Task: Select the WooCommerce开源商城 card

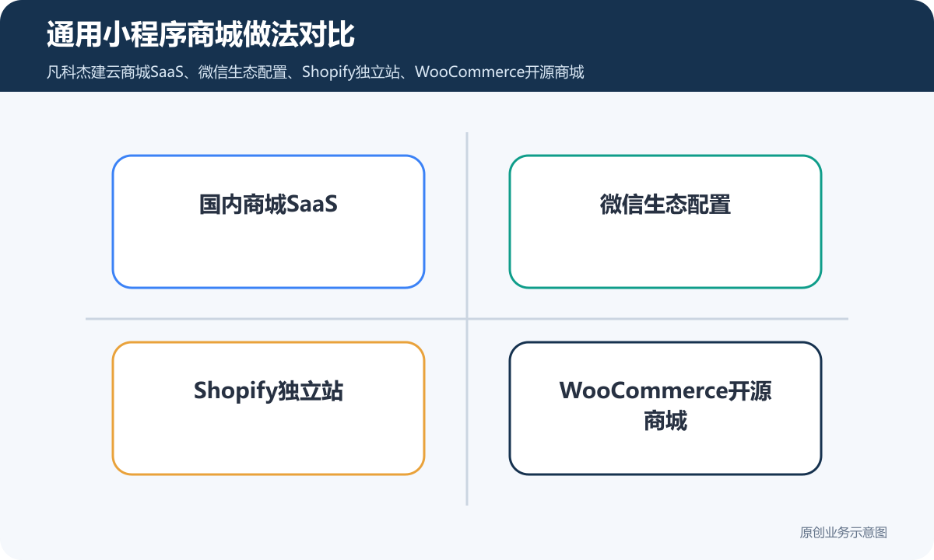Action: (x=665, y=408)
